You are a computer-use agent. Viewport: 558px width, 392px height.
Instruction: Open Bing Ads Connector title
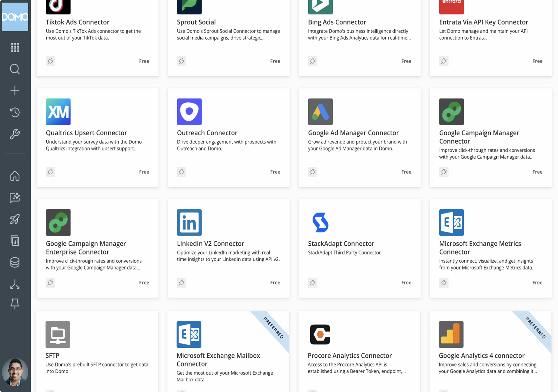click(337, 22)
